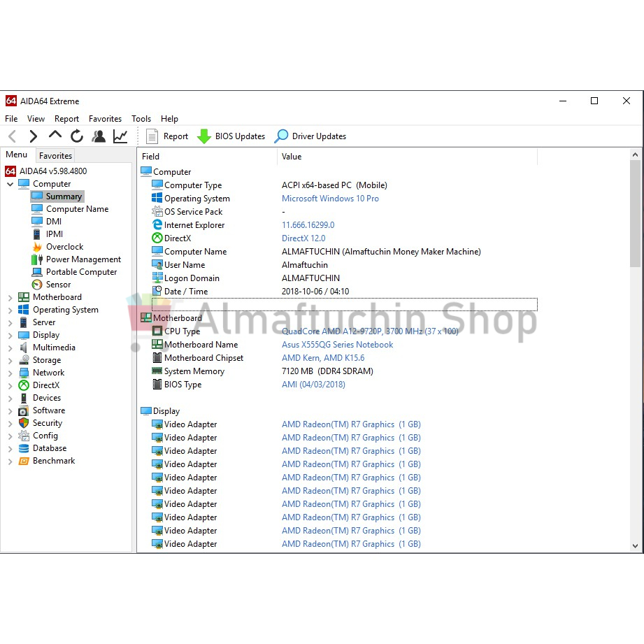Screen dimensions: 644x644
Task: Expand the Multimedia tree node
Action: 10,348
